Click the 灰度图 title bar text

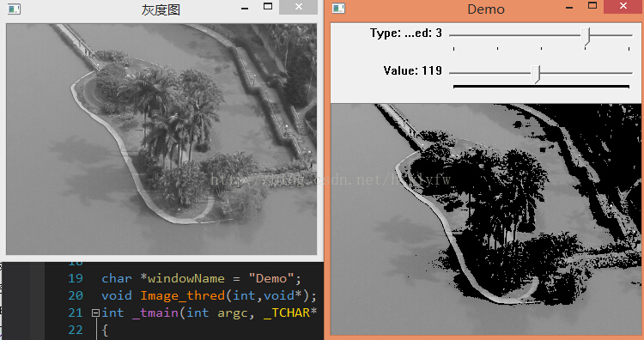click(x=161, y=9)
